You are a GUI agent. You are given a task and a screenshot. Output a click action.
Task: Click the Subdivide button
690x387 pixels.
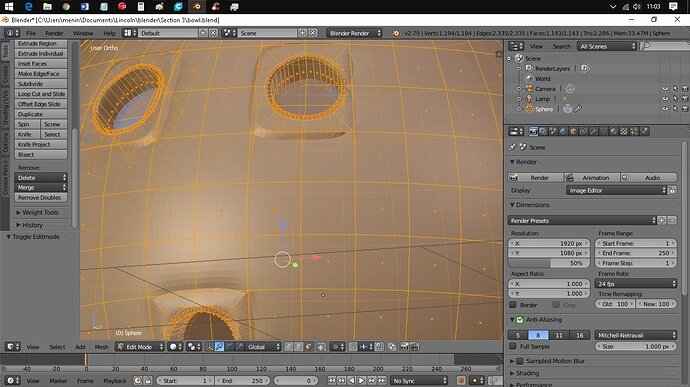tap(41, 84)
